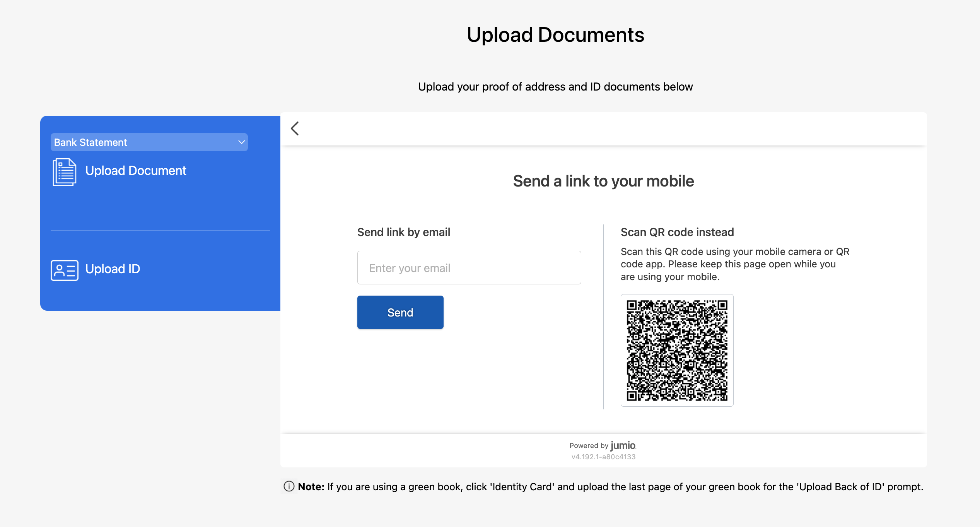Click the proof of address subtitle text
This screenshot has width=980, height=527.
click(555, 87)
